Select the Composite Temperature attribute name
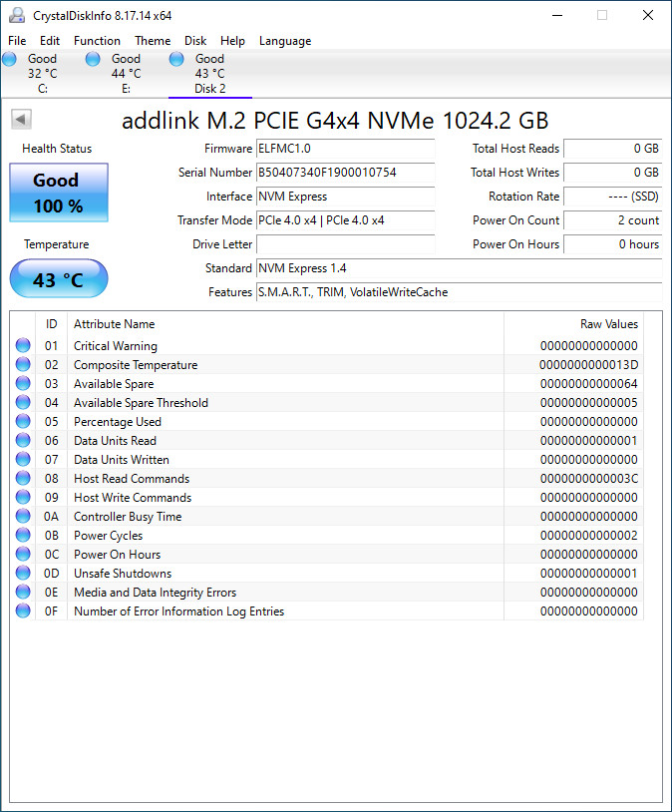This screenshot has height=812, width=672. click(x=136, y=364)
